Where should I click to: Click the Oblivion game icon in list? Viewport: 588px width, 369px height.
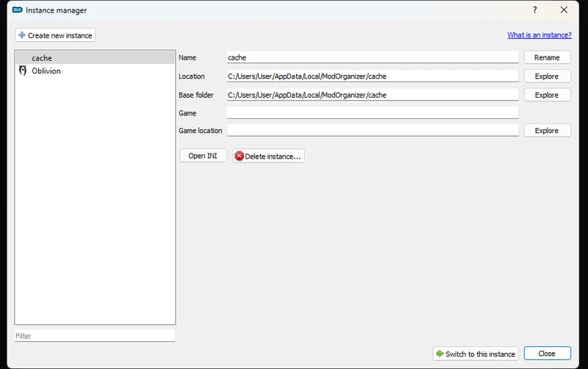(22, 71)
